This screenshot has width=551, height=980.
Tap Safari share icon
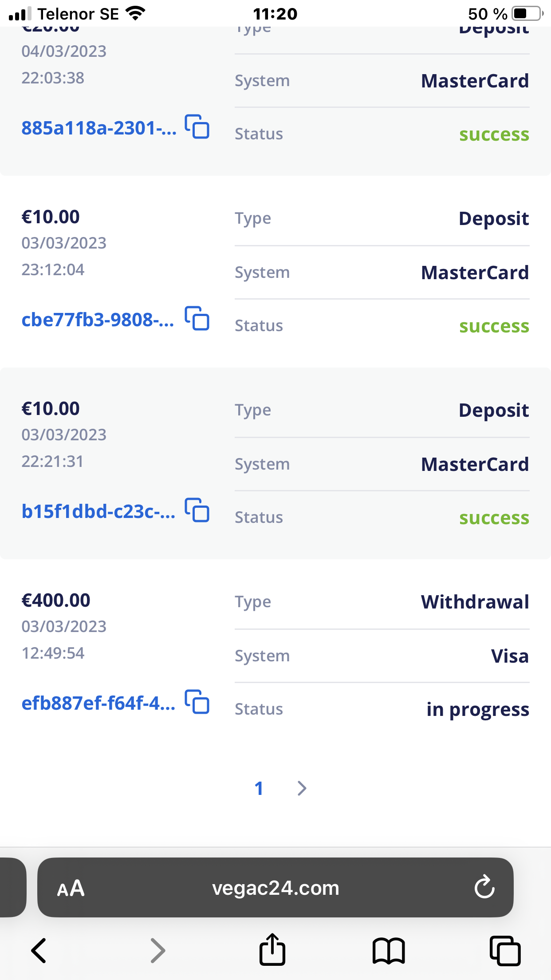272,950
